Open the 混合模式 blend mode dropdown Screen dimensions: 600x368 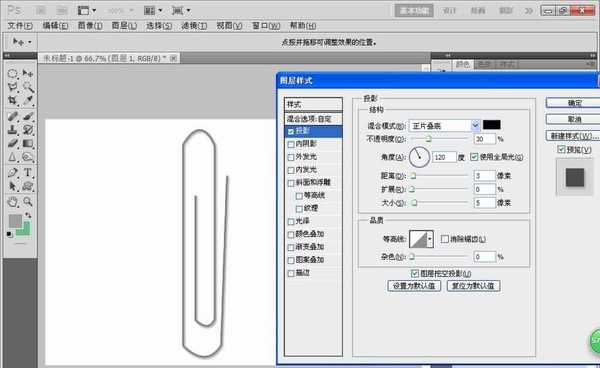[x=475, y=125]
